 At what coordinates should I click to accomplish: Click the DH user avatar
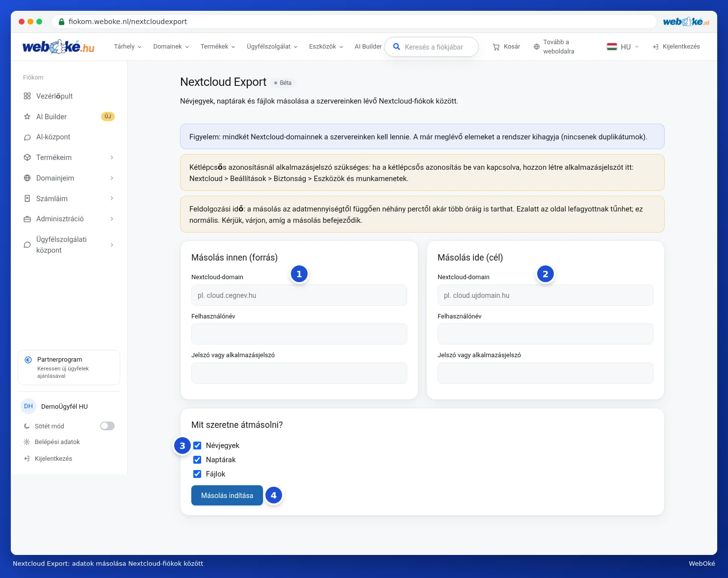[28, 406]
